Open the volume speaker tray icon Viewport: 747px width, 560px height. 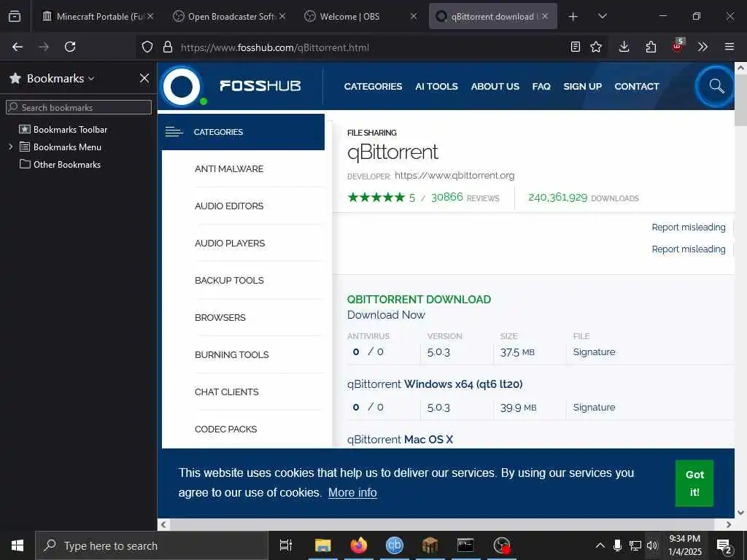point(653,545)
